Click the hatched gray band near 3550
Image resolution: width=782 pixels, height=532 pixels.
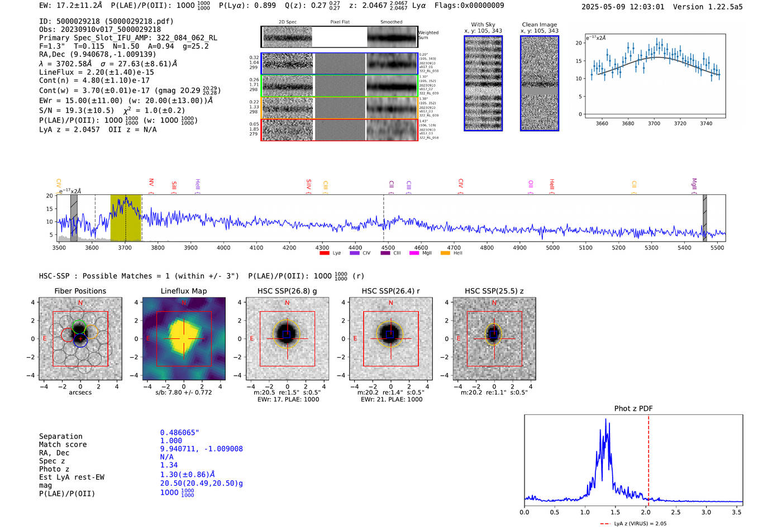click(74, 218)
